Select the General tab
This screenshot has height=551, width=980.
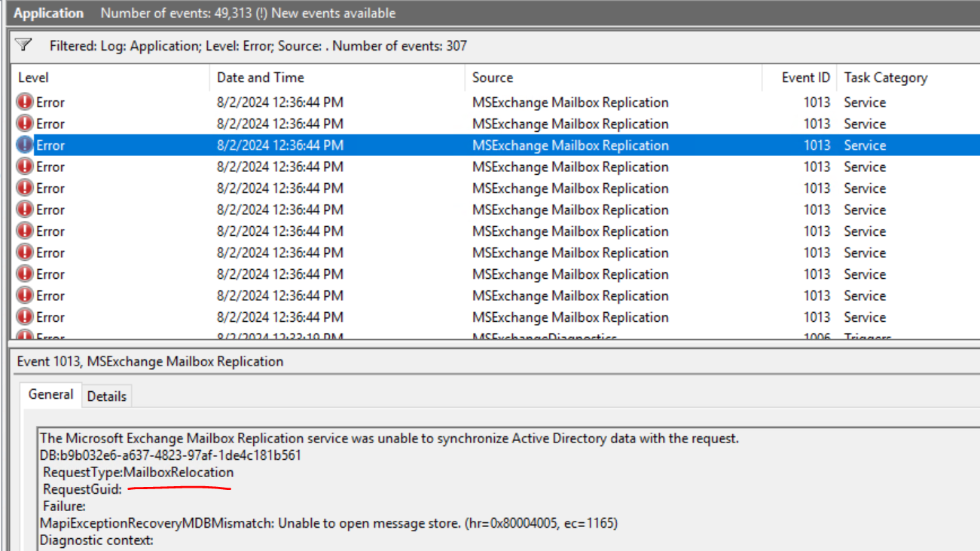(x=51, y=394)
